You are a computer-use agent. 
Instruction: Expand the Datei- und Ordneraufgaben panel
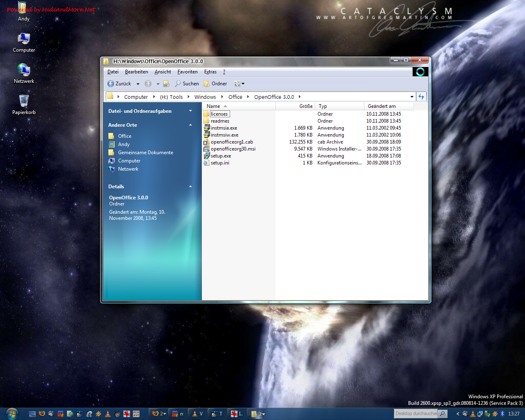point(190,111)
